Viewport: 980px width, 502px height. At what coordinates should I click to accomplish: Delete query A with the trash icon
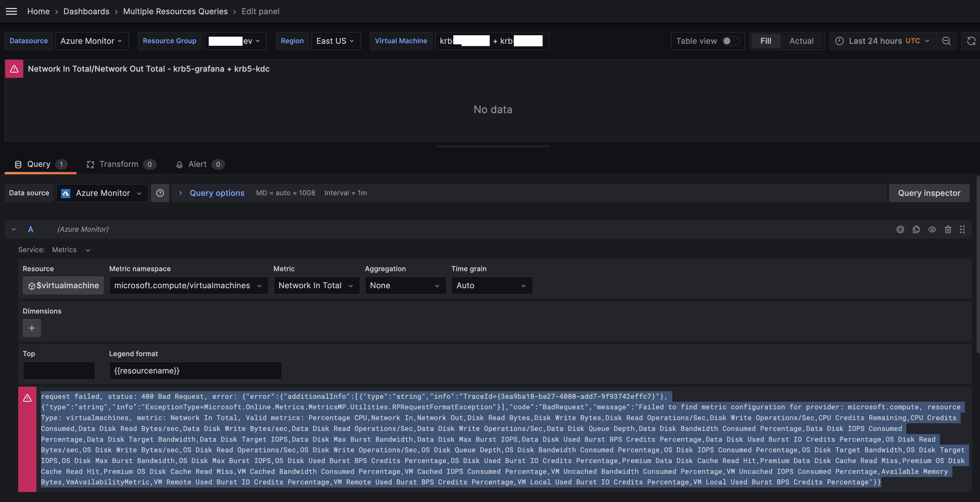click(948, 229)
